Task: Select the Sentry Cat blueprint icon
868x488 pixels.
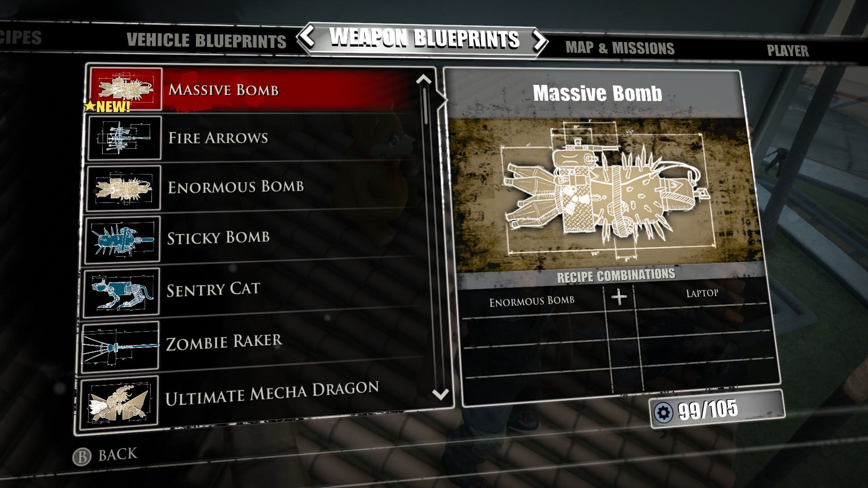Action: click(123, 290)
